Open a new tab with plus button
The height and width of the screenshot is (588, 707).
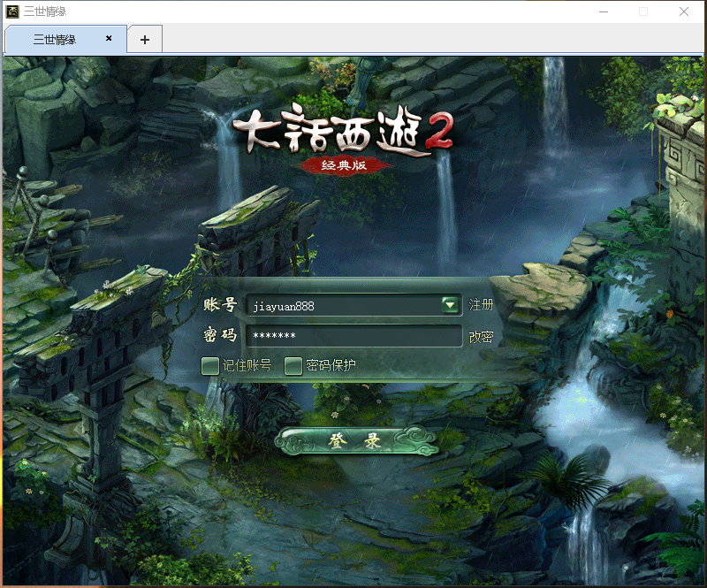click(x=145, y=40)
